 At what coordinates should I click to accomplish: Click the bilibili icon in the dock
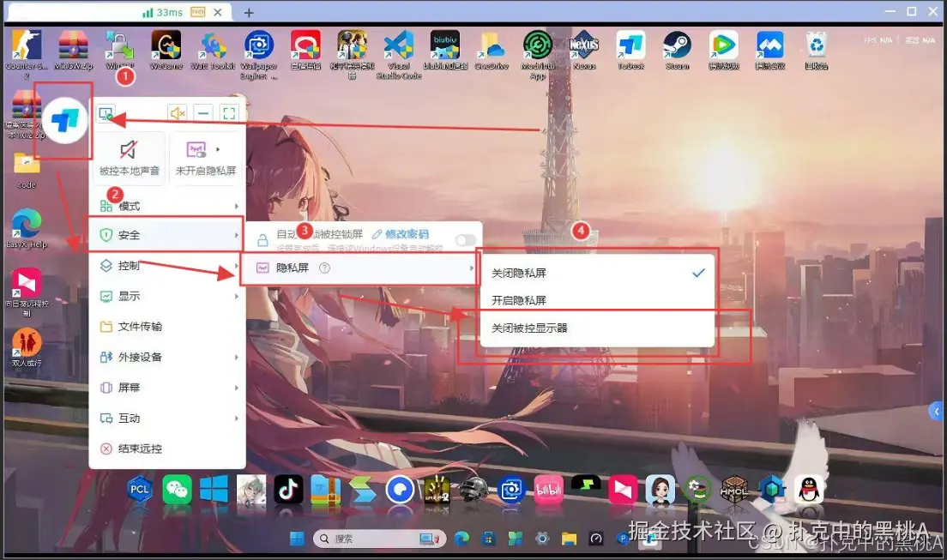[x=548, y=490]
